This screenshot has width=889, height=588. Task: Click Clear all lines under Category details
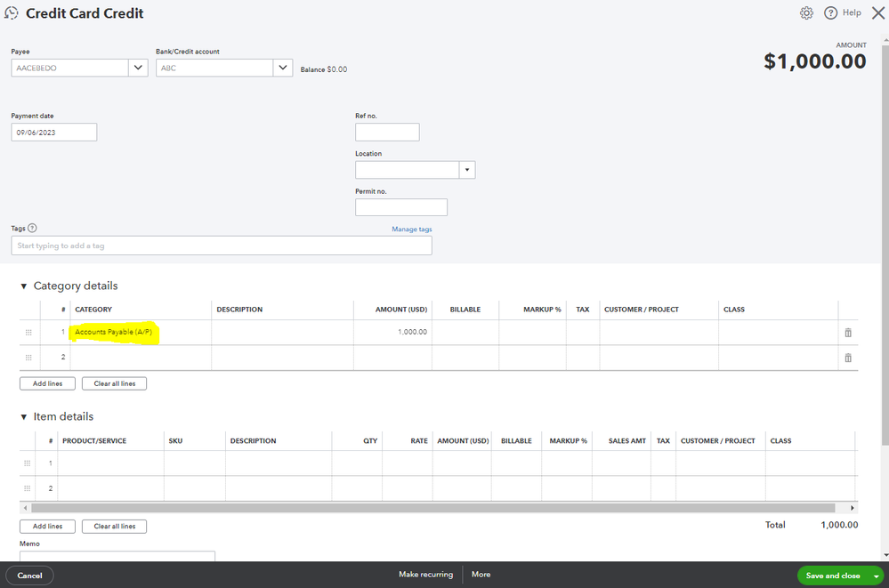pyautogui.click(x=115, y=384)
